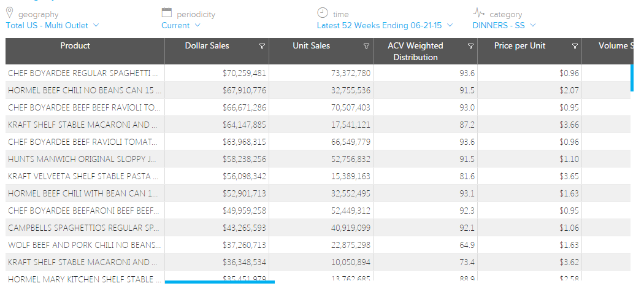This screenshot has height=294, width=644.
Task: Click the time clock icon
Action: [x=323, y=13]
